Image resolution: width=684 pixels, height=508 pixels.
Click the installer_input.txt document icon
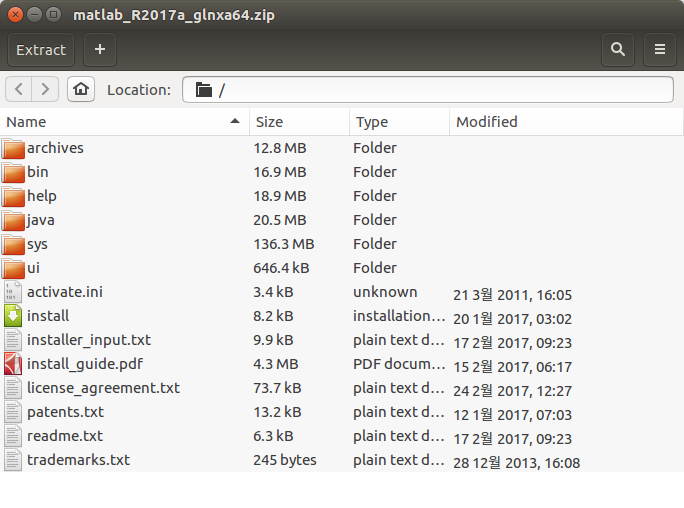click(13, 340)
